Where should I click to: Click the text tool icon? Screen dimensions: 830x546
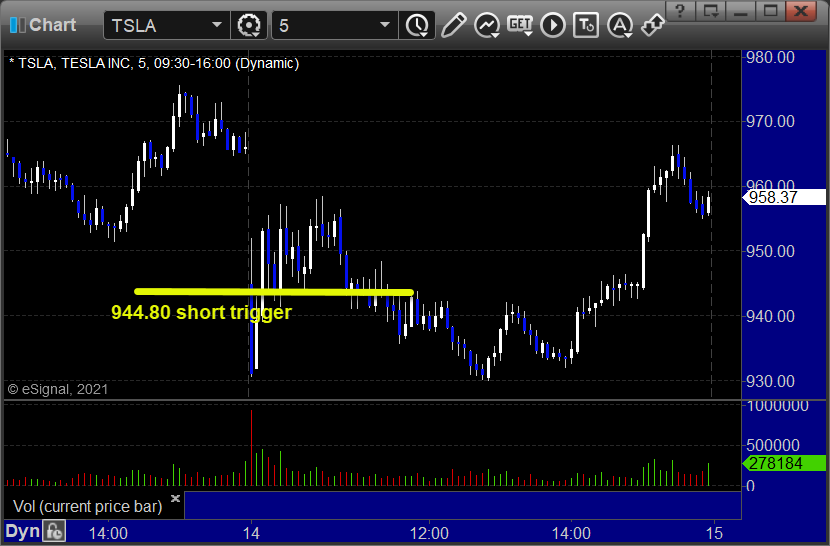[x=586, y=25]
